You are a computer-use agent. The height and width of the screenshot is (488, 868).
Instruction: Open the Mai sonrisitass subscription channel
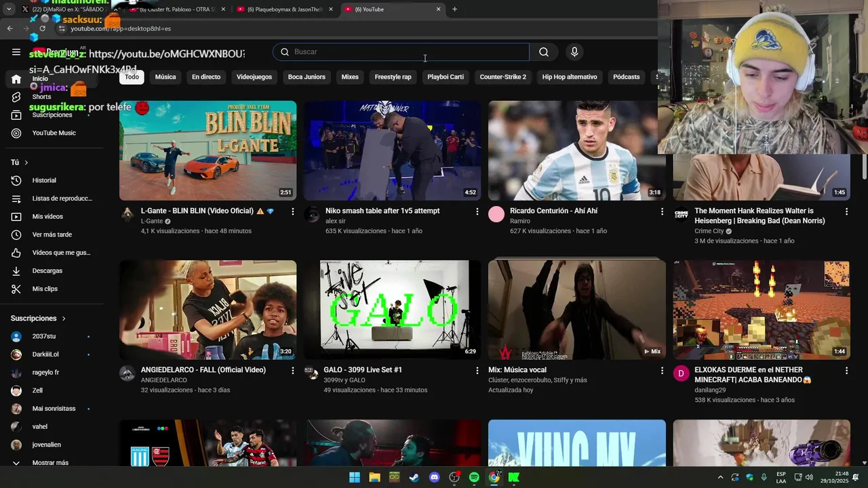54,409
